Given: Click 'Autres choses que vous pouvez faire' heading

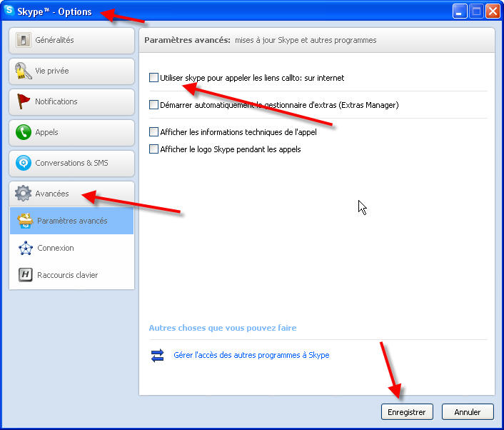Looking at the screenshot, I should pyautogui.click(x=223, y=328).
